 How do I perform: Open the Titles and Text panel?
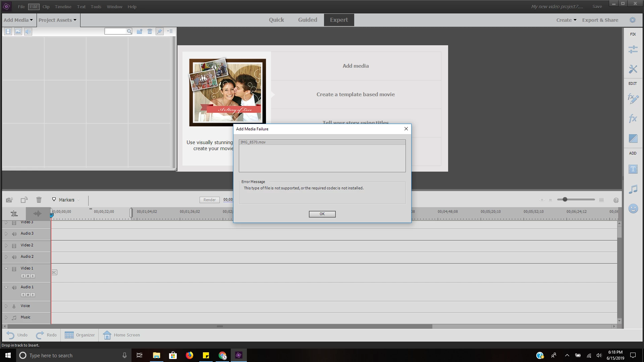click(633, 169)
